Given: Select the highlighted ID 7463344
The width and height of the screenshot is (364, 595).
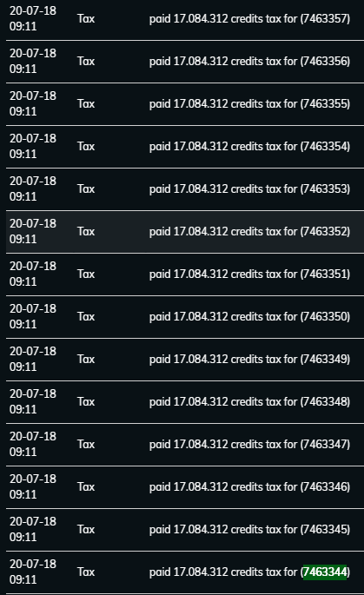Looking at the screenshot, I should coord(325,572).
